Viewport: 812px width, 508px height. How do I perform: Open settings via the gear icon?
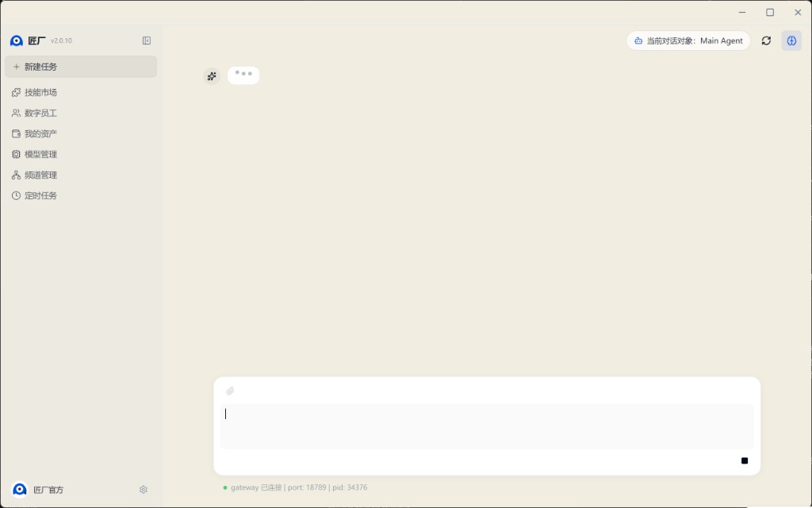pos(144,490)
